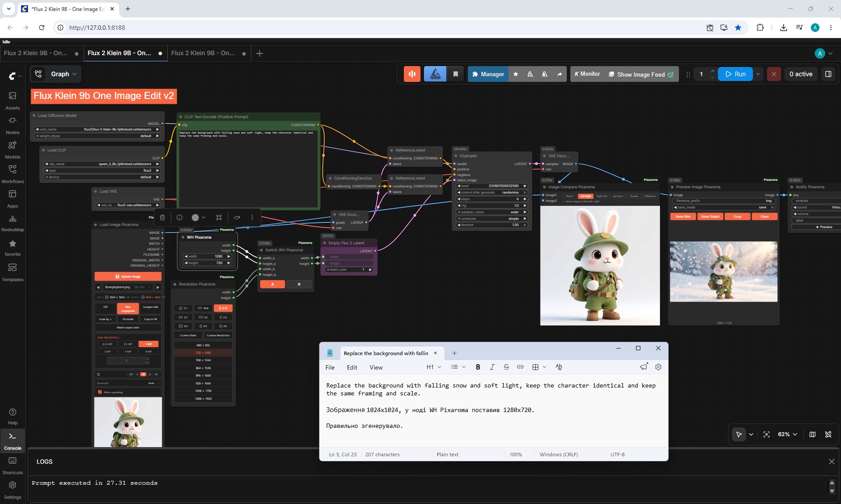Image resolution: width=841 pixels, height=504 pixels.
Task: Open the Templates panel
Action: point(13,272)
